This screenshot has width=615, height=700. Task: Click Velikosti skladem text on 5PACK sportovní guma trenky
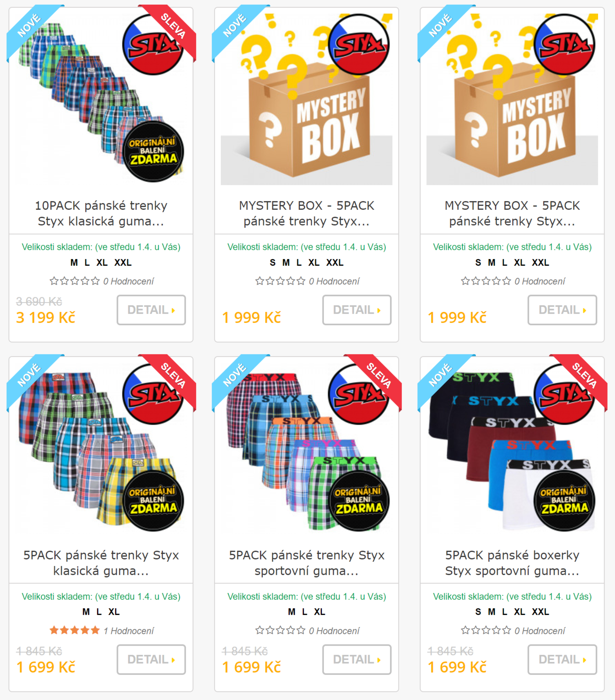point(307,596)
